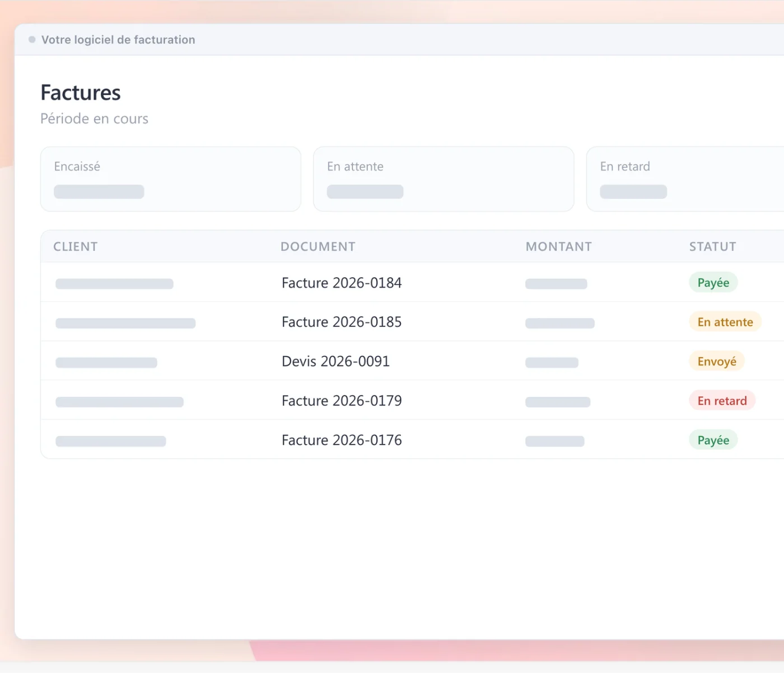The image size is (784, 673).
Task: Click the En retard badge for Facture 2026-0179
Action: [722, 401]
